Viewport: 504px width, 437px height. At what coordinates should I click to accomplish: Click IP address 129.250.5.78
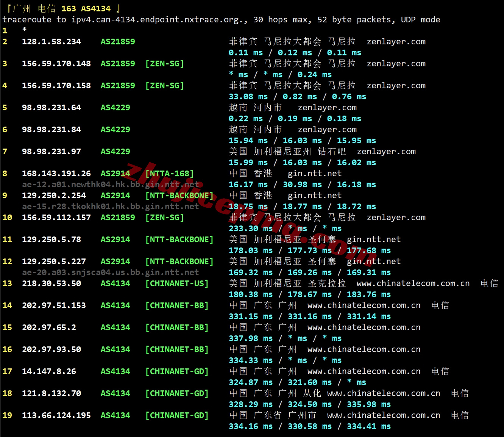[x=51, y=240]
